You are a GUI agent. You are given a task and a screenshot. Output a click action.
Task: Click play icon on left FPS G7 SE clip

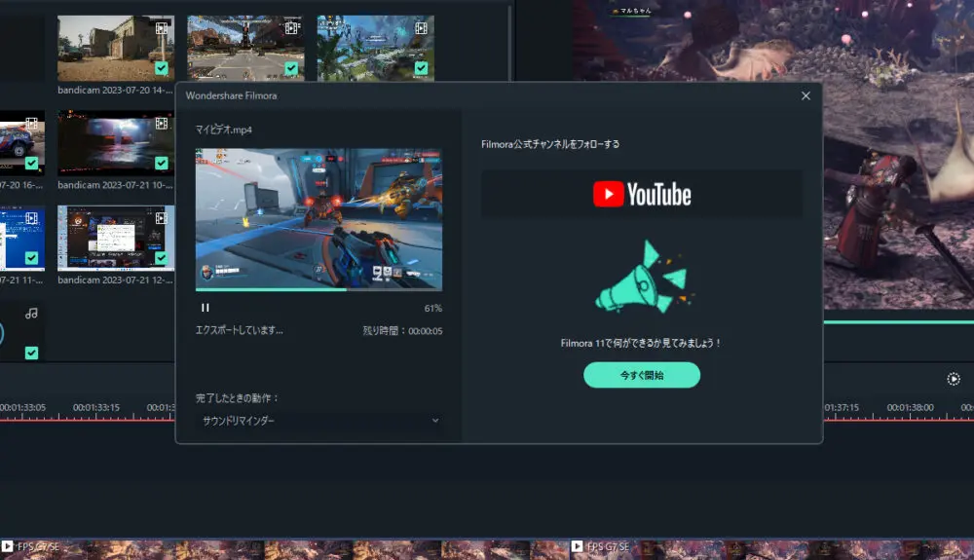point(7,546)
